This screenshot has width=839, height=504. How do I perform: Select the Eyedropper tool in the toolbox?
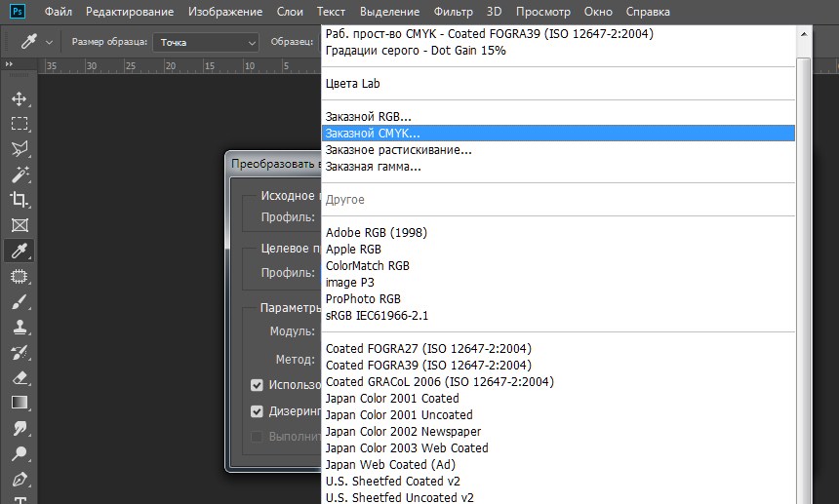coord(20,251)
